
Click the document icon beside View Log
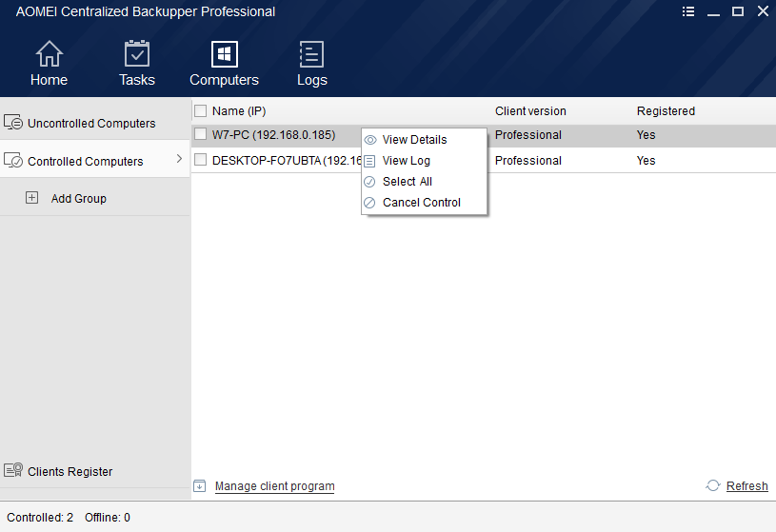(x=369, y=162)
